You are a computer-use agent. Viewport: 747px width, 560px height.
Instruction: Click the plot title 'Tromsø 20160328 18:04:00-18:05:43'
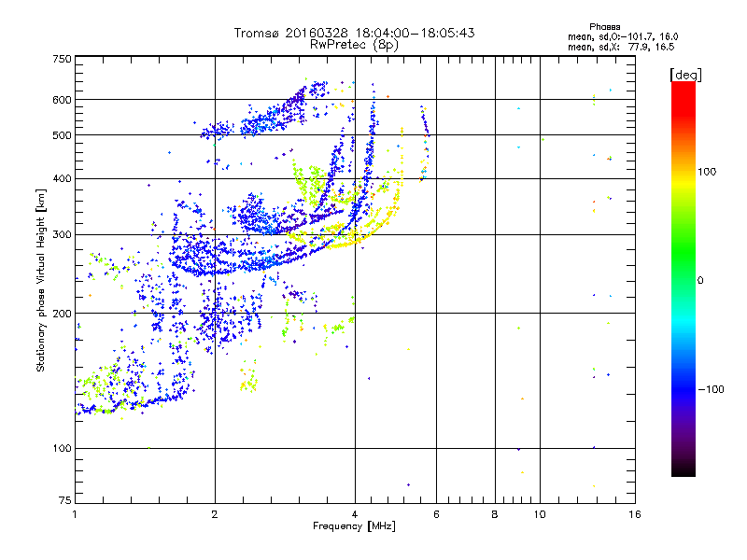point(354,33)
